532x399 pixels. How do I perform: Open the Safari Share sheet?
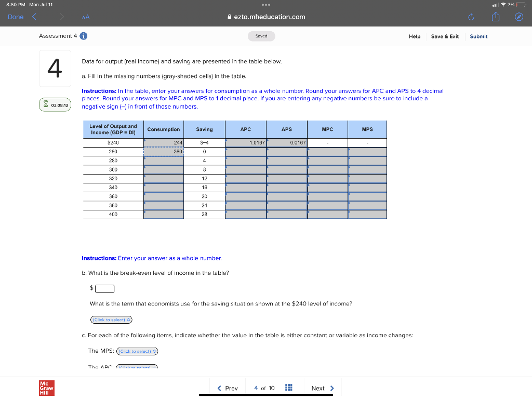tap(495, 17)
